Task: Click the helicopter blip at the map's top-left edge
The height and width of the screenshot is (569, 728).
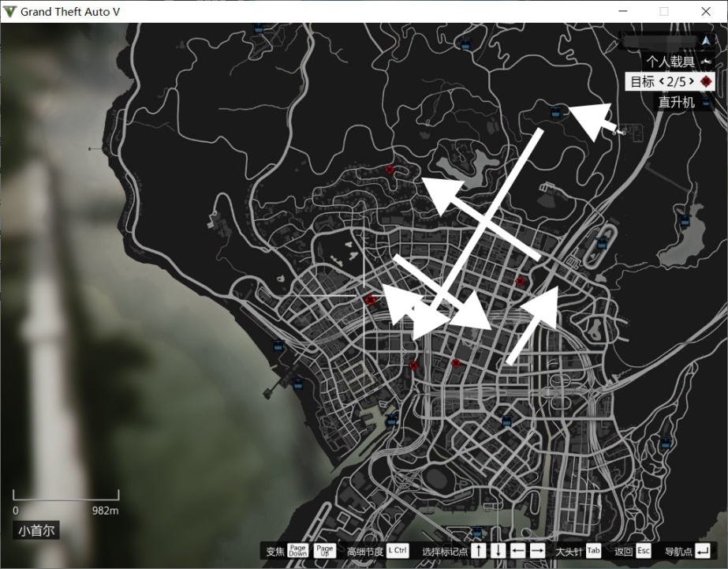Action: tap(259, 28)
